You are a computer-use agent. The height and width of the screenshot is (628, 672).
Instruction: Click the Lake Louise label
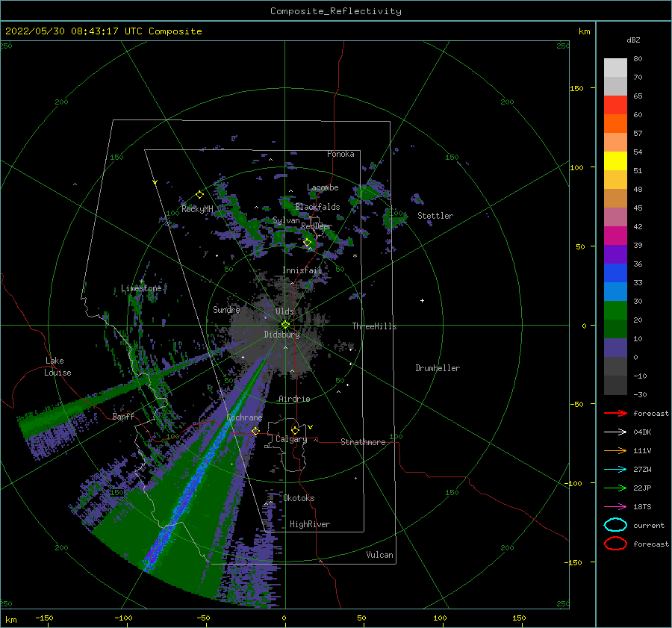pyautogui.click(x=57, y=367)
